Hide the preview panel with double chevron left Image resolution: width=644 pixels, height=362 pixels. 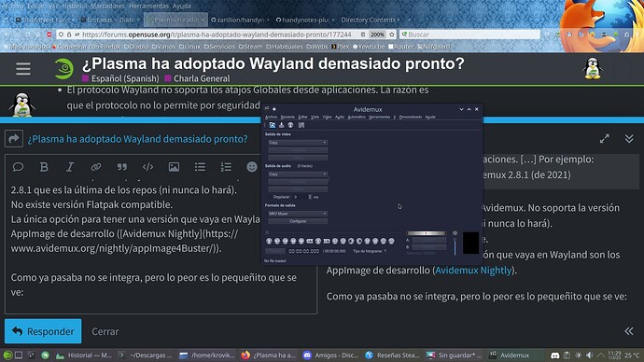pos(629,331)
